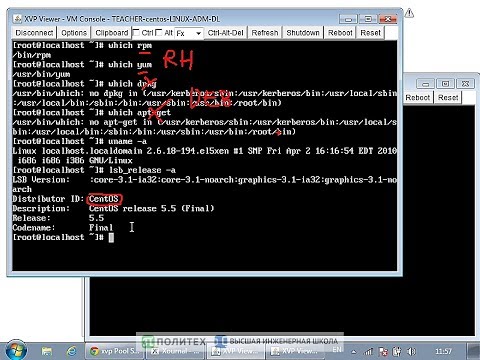
Task: Click the 'uname -a' command text
Action: coord(128,141)
